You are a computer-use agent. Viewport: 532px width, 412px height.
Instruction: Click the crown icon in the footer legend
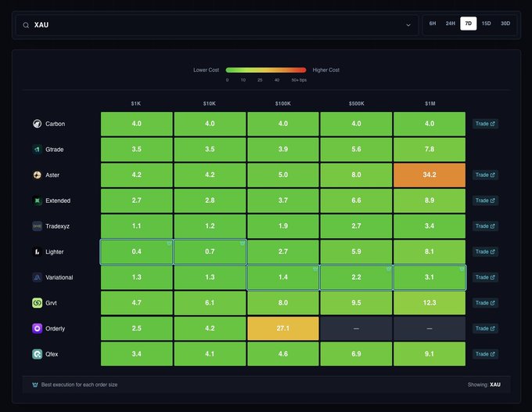(x=35, y=385)
